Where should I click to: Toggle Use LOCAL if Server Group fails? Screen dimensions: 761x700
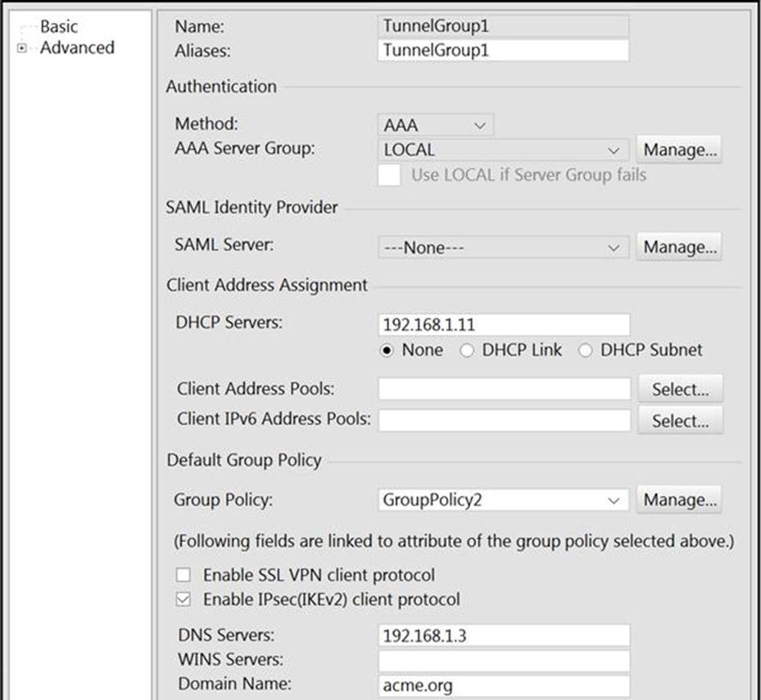389,175
